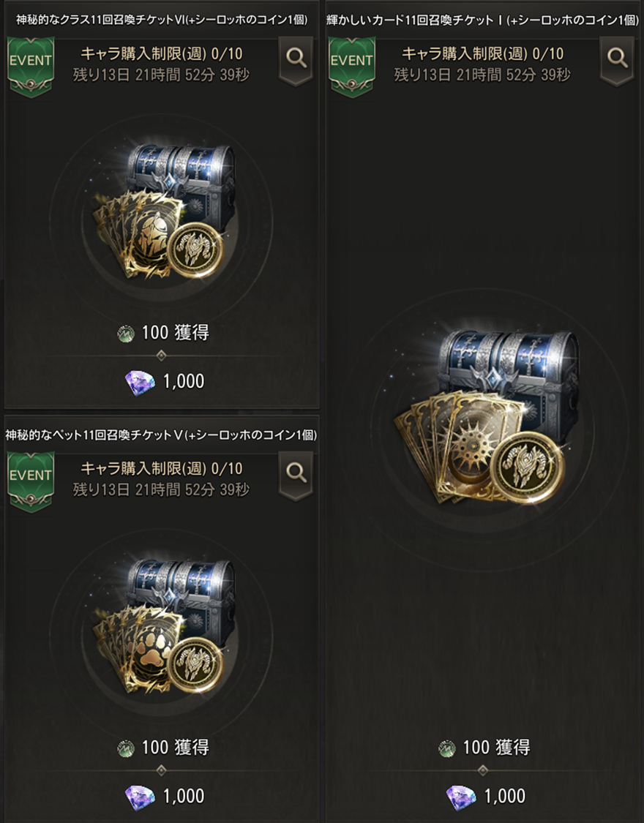Open magnifier on radiant card ticket panel

click(617, 60)
